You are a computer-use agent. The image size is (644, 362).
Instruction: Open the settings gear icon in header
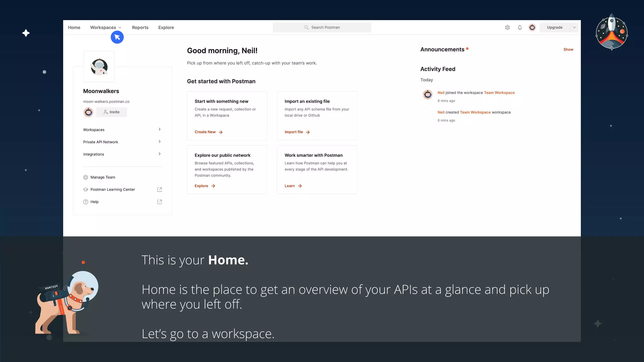507,28
